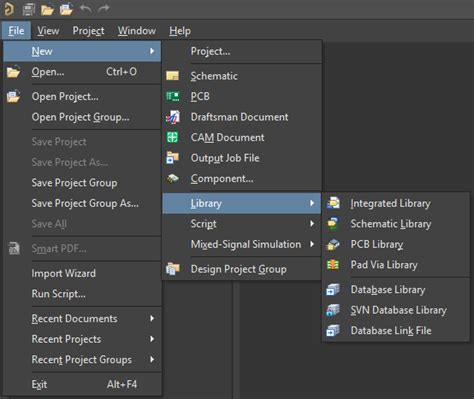The height and width of the screenshot is (399, 474).
Task: Click the Schematic Library icon
Action: (333, 224)
